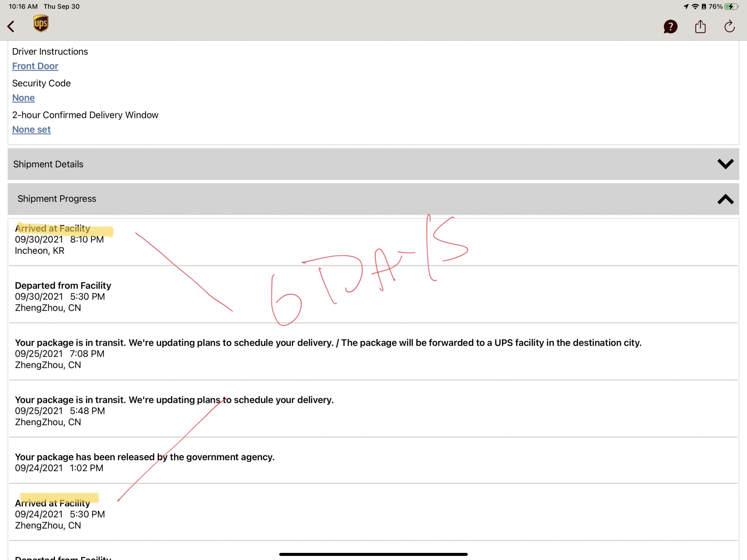This screenshot has width=747, height=560.
Task: Tap the home indicator bar
Action: click(x=373, y=554)
